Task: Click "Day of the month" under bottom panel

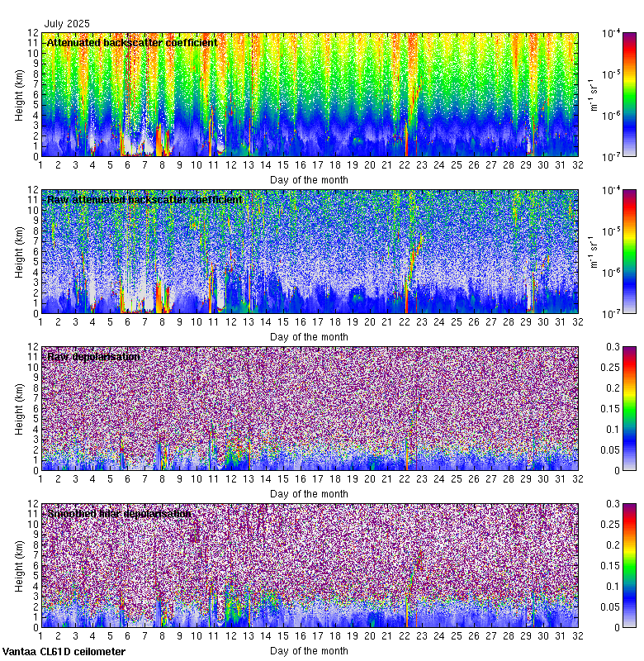Action: (309, 650)
